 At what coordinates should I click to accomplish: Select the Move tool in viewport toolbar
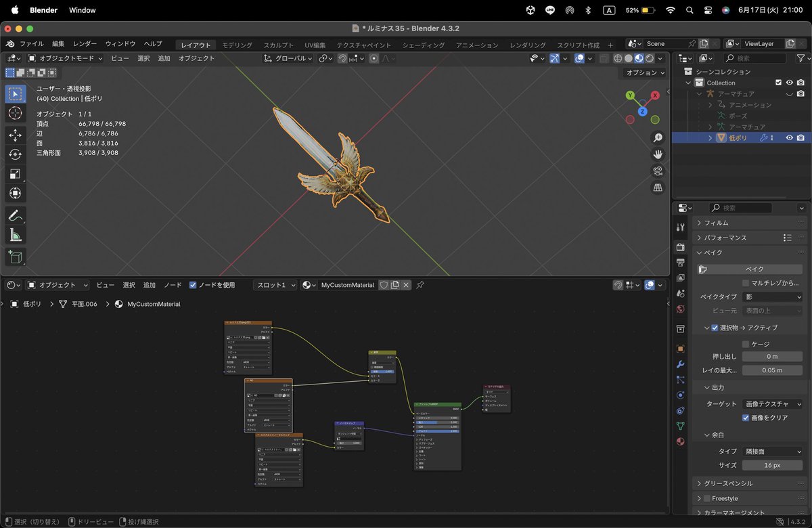coord(15,135)
